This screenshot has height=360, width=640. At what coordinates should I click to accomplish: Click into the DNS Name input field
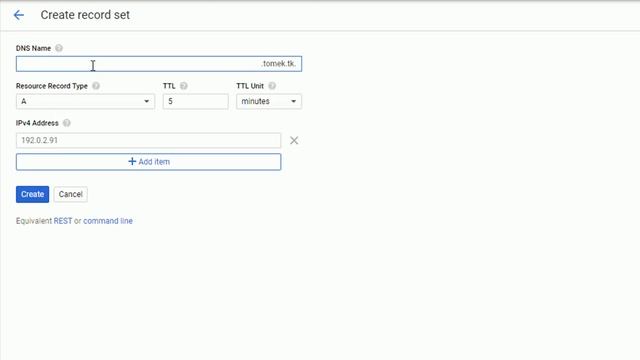tap(159, 64)
